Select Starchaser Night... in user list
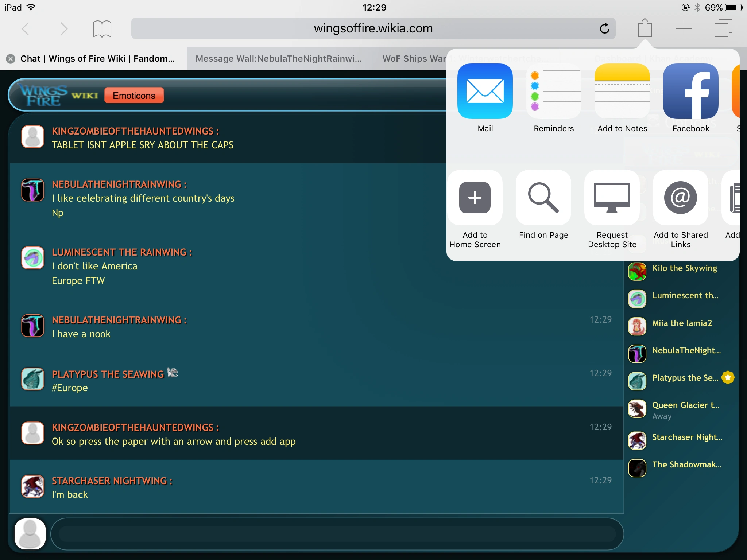 coord(686,437)
